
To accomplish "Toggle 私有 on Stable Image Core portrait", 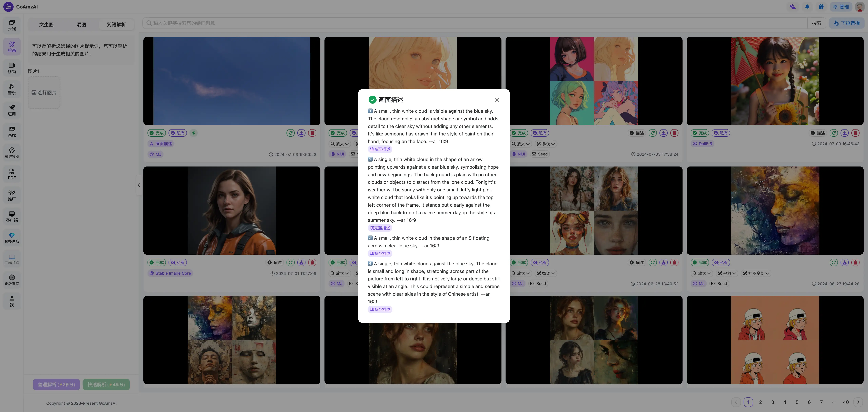I will coord(177,263).
